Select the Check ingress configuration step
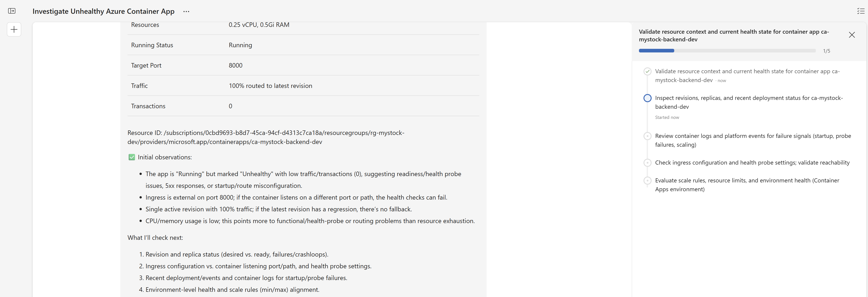Viewport: 868px width, 297px height. click(x=752, y=163)
